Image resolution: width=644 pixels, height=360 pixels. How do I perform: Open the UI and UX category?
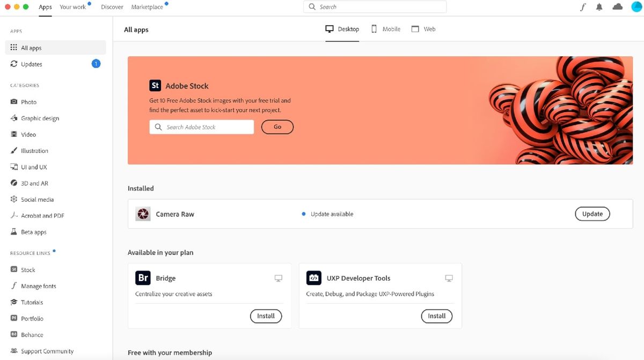pos(31,167)
